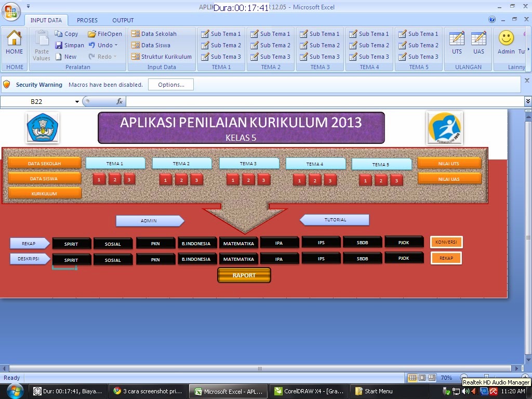This screenshot has height=399, width=532.
Task: Click the UTS icon in ULANGAN group
Action: coord(457,38)
